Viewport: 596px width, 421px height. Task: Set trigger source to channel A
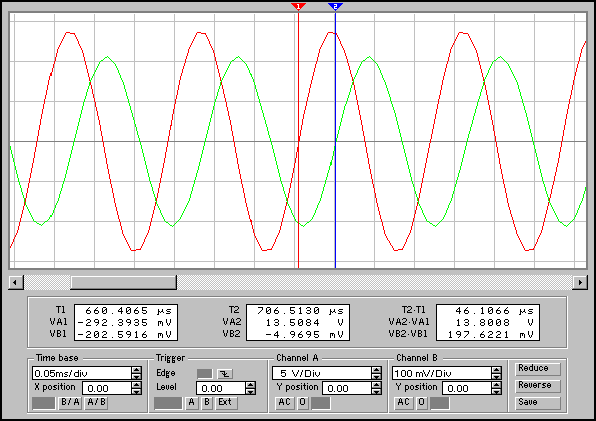click(192, 402)
